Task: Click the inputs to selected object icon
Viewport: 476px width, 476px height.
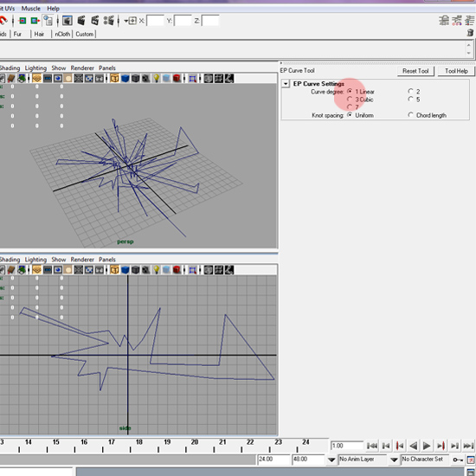Action: (23, 21)
